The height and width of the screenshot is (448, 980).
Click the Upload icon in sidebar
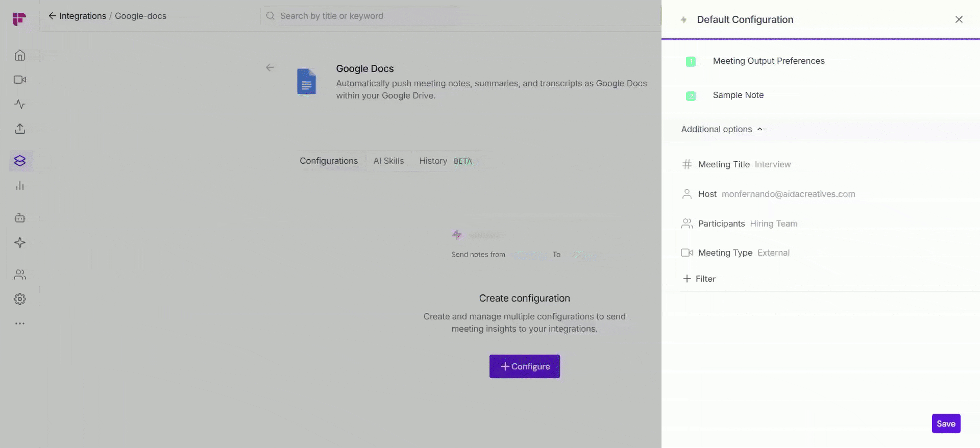tap(20, 129)
